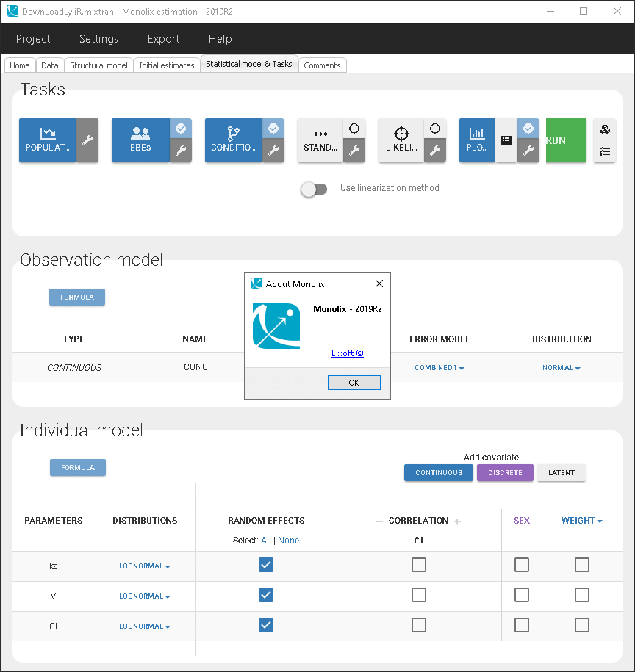
Task: Check correlation #1 for ka
Action: click(x=419, y=565)
